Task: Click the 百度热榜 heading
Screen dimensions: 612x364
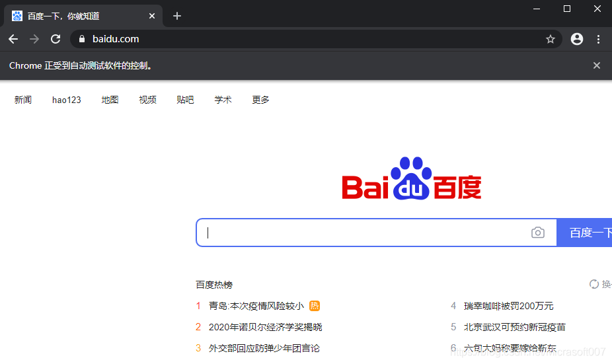Action: pos(214,285)
